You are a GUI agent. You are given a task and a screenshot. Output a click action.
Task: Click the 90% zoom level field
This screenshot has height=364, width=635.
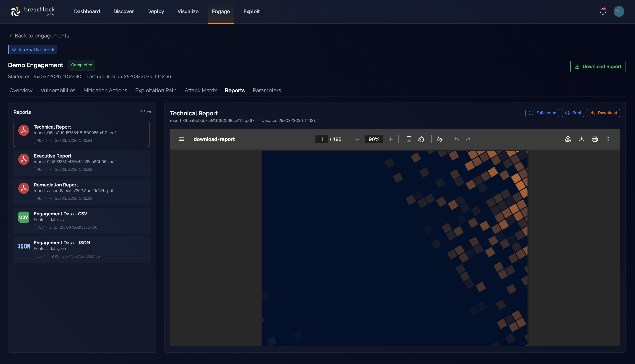click(x=374, y=139)
